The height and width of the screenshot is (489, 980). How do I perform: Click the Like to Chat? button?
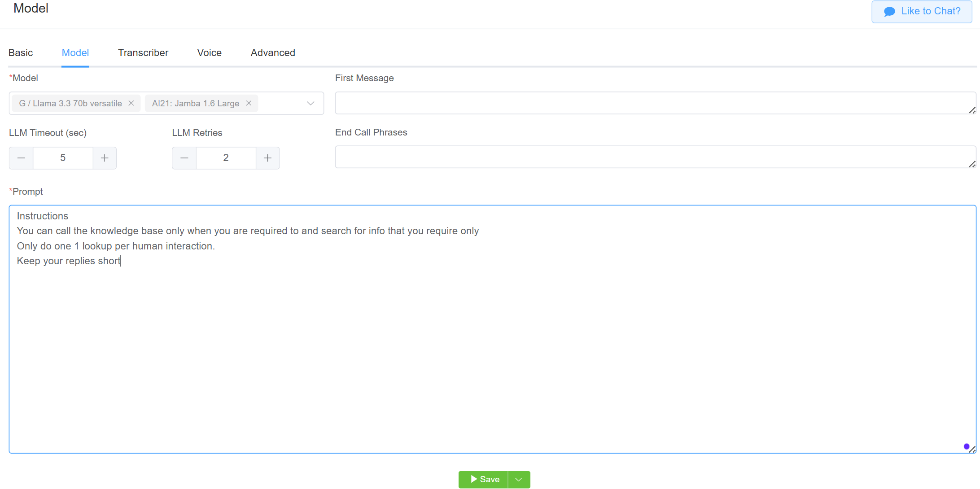(922, 12)
